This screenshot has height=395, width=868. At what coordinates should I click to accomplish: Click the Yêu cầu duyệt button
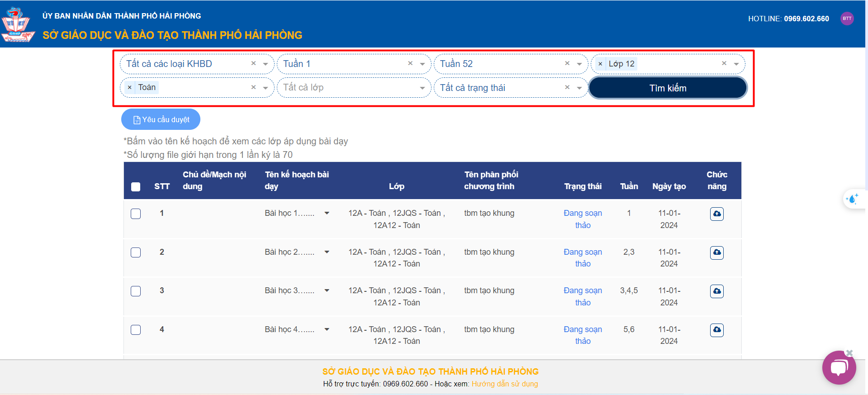tap(161, 119)
